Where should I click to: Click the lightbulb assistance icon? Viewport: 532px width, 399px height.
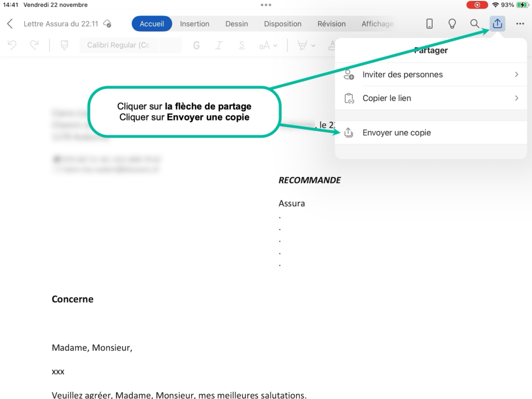(452, 24)
